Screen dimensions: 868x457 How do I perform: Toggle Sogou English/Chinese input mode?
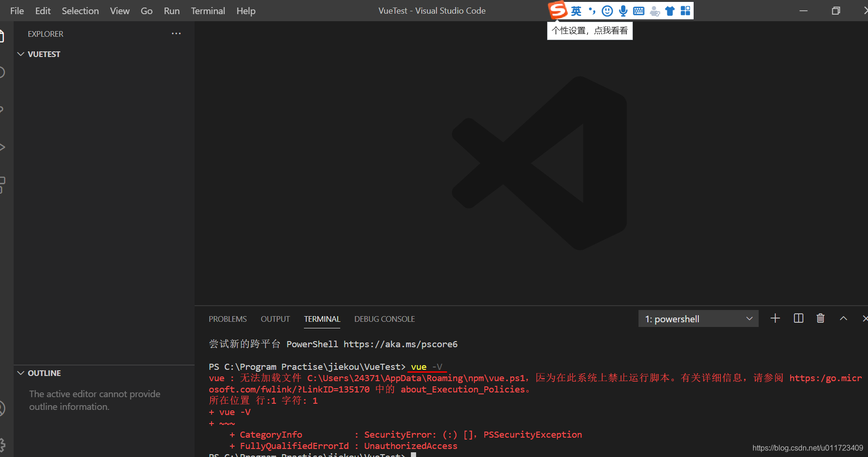576,11
